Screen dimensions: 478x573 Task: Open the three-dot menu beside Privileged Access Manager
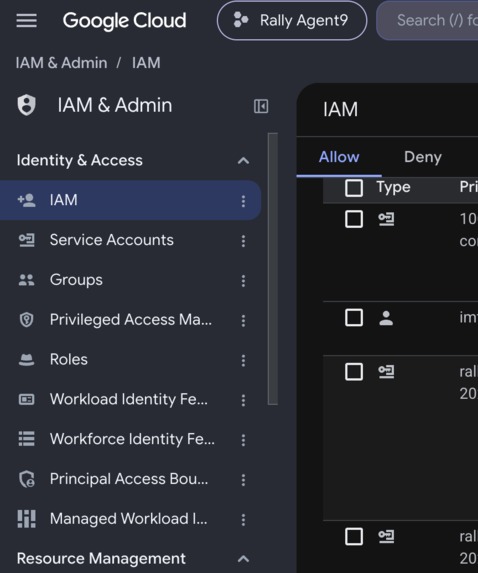[243, 320]
